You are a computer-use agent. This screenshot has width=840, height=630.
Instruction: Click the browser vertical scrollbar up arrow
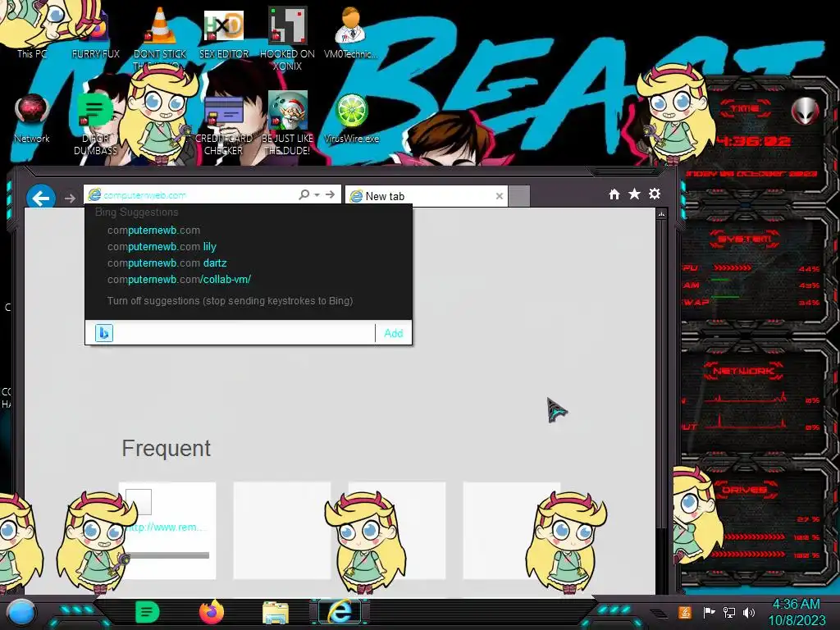click(x=662, y=214)
